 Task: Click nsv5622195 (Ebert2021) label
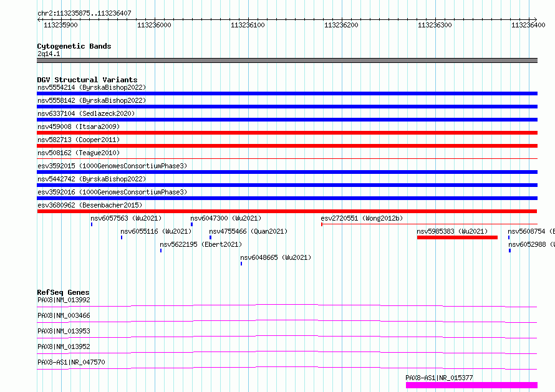coord(201,244)
